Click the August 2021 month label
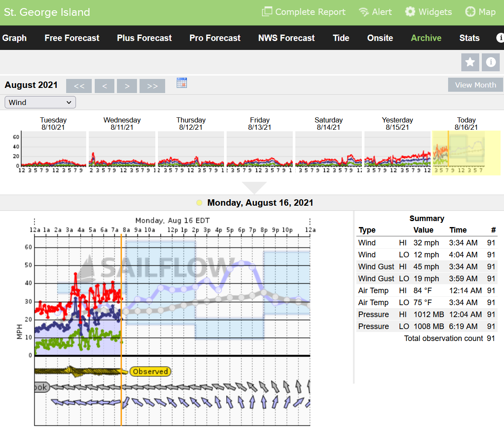 tap(31, 85)
